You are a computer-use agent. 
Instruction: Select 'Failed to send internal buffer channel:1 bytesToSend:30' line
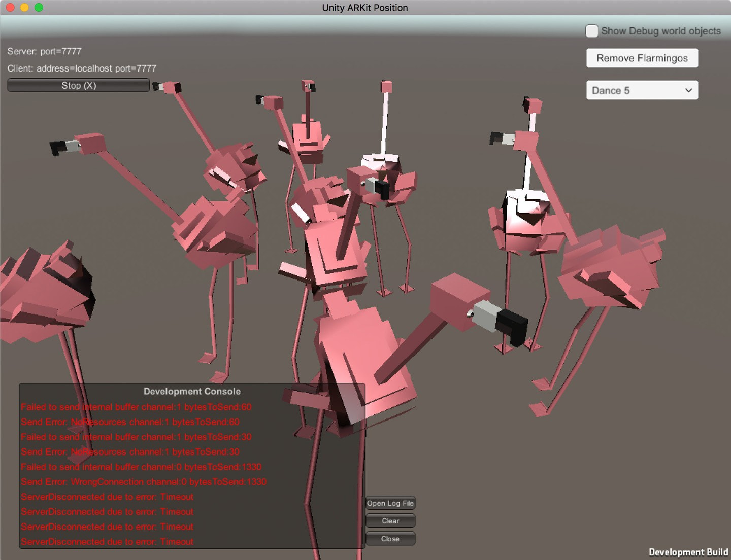pyautogui.click(x=136, y=437)
